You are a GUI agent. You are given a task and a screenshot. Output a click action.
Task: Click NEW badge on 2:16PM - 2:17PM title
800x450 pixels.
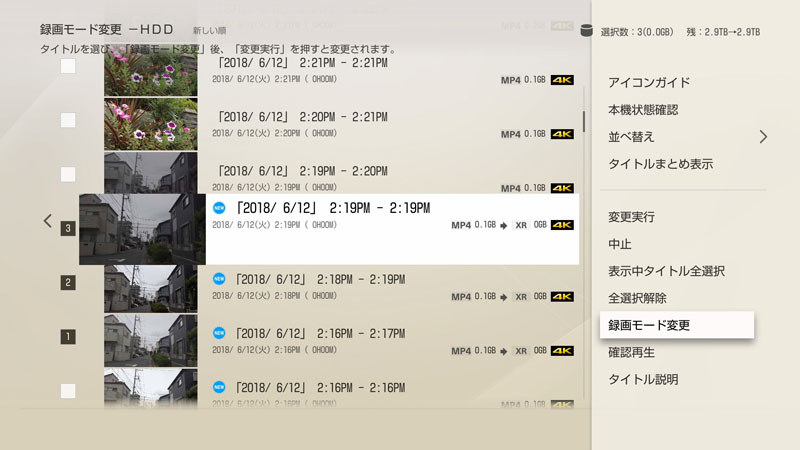pyautogui.click(x=219, y=333)
